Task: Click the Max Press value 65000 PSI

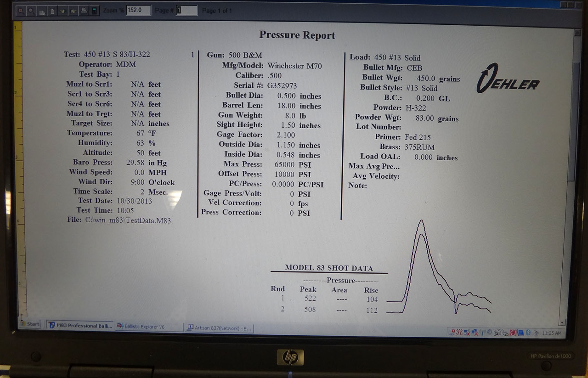Action: click(x=293, y=164)
